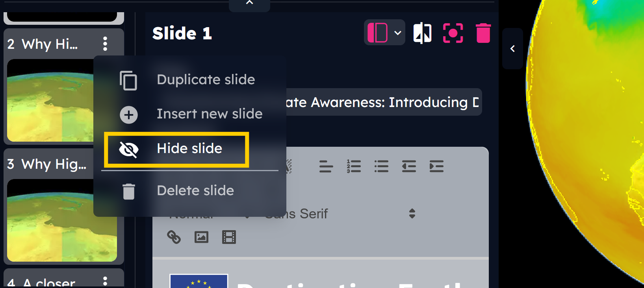The image size is (644, 288).
Task: Insert an image in the editor
Action: [x=201, y=237]
